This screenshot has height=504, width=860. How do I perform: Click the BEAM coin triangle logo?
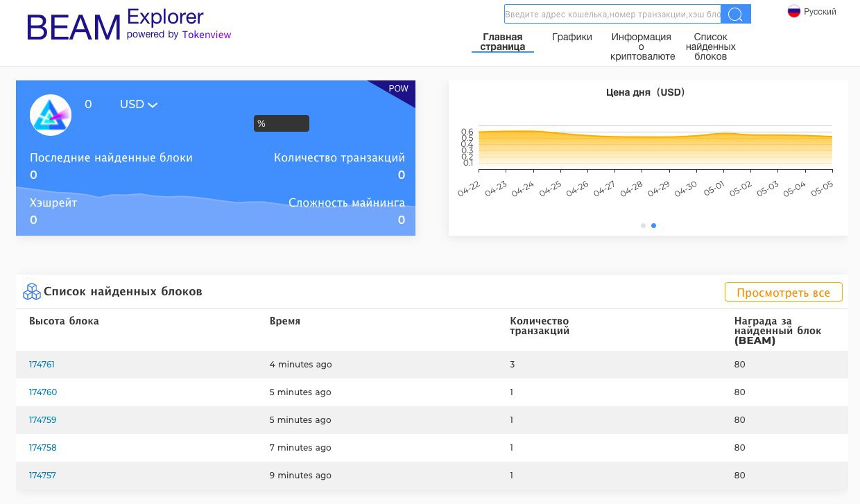(x=51, y=114)
